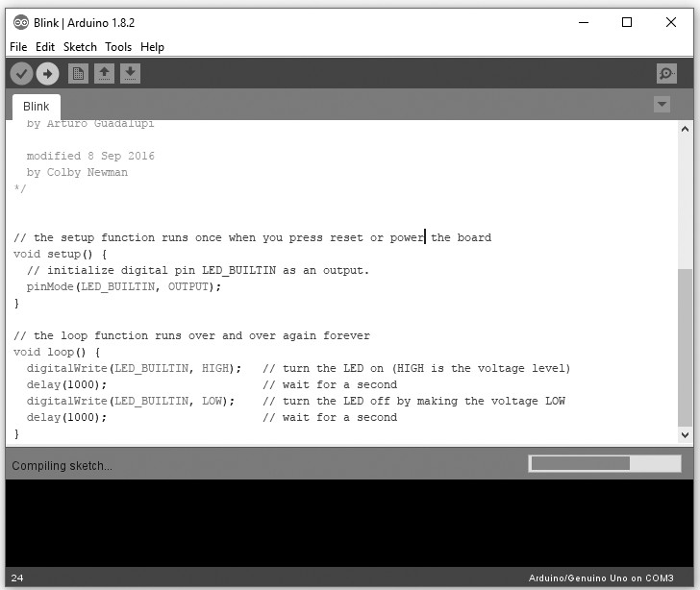700x590 pixels.
Task: Click the compile progress bar
Action: point(605,463)
